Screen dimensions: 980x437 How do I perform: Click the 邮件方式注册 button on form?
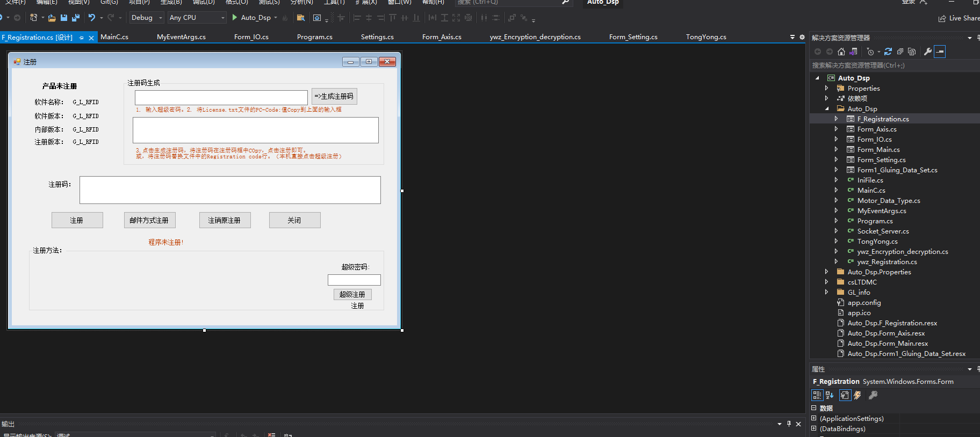tap(149, 220)
